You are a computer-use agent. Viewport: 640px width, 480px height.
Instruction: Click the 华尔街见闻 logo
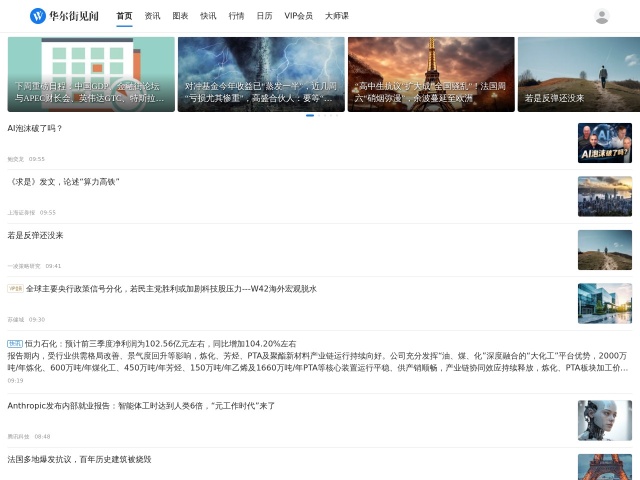[64, 16]
